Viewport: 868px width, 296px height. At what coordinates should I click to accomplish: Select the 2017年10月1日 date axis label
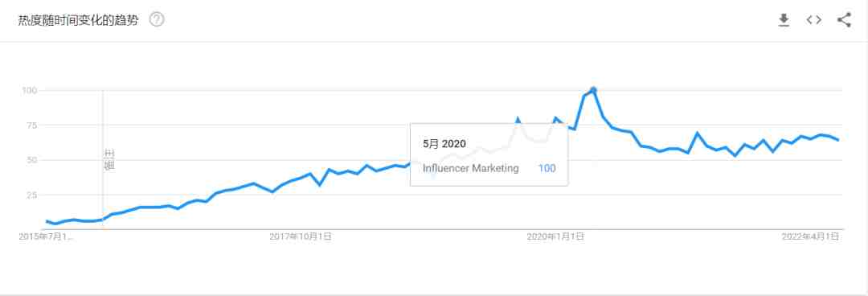[301, 236]
